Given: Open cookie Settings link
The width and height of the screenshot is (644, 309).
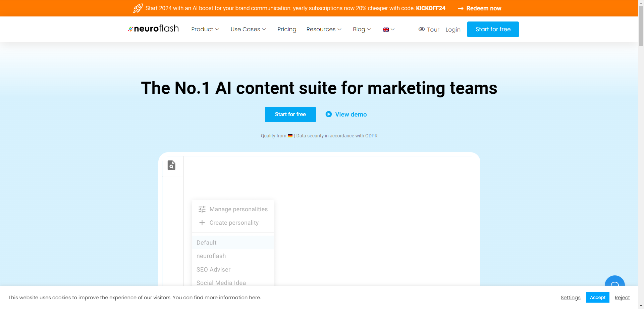Looking at the screenshot, I should pos(570,298).
